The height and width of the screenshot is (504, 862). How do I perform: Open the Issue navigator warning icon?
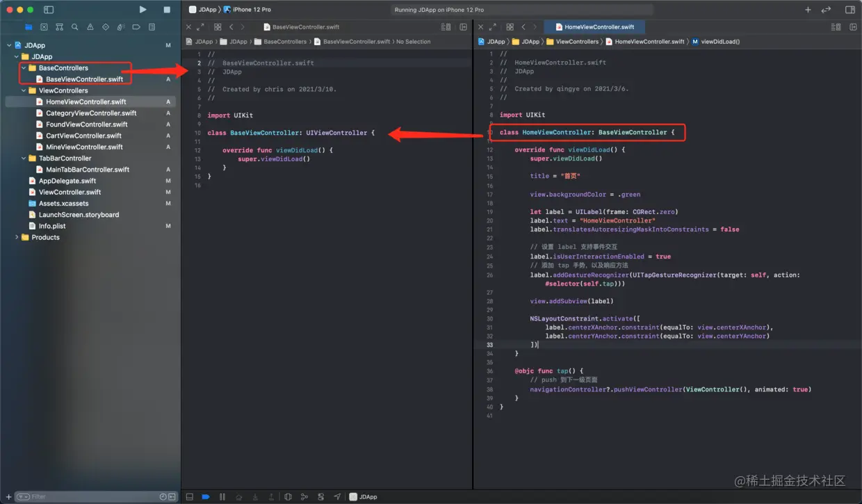90,27
